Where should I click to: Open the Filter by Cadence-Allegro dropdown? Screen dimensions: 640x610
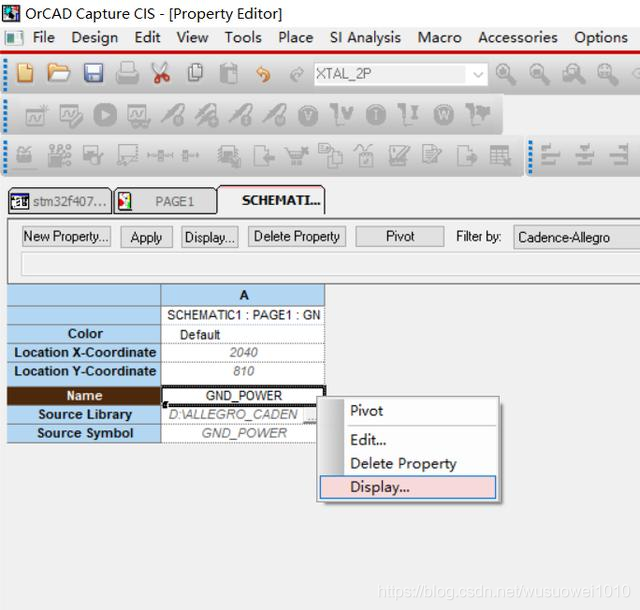tap(576, 237)
